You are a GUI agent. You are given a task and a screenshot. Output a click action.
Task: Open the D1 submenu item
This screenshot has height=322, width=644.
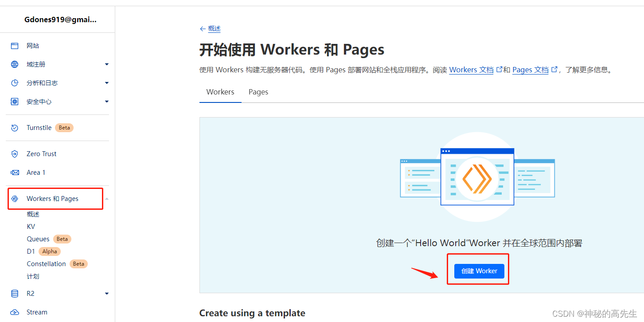31,251
